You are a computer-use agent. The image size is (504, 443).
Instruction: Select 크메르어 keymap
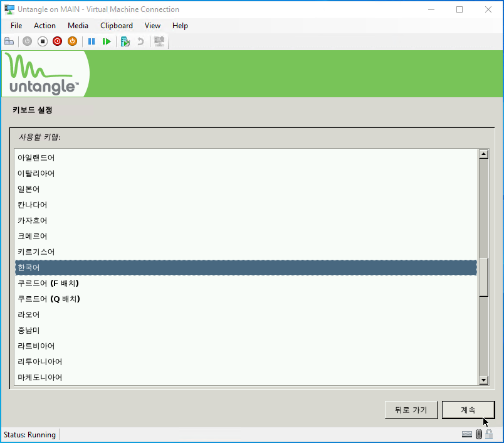point(246,236)
